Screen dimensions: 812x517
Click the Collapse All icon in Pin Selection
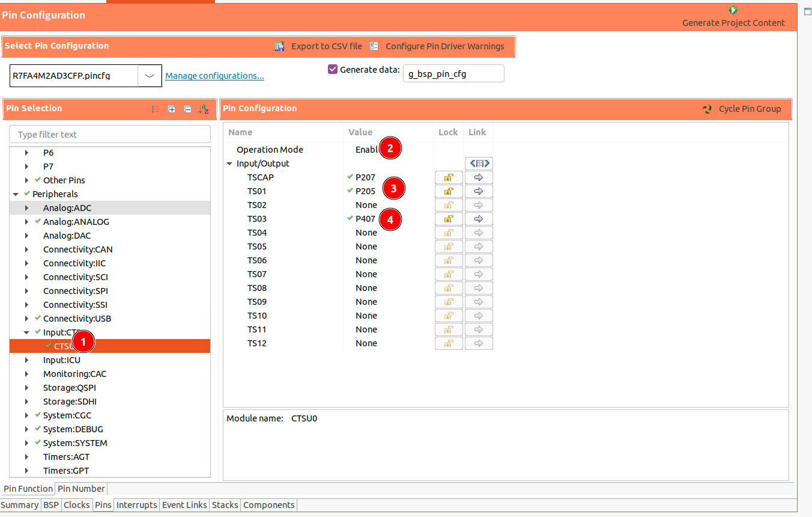tap(187, 109)
